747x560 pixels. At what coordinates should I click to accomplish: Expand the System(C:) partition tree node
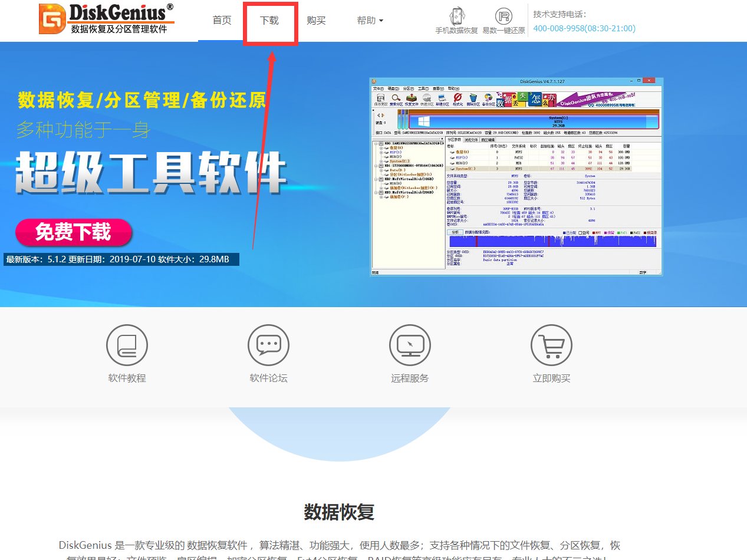coord(381,161)
